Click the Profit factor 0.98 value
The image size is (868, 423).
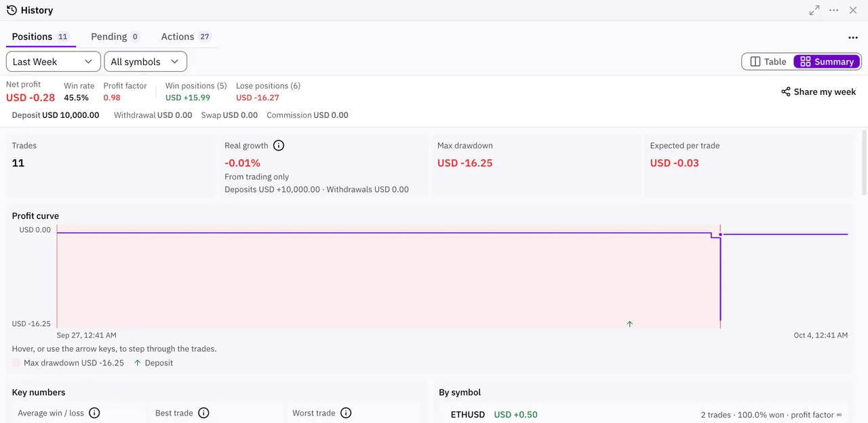click(112, 98)
